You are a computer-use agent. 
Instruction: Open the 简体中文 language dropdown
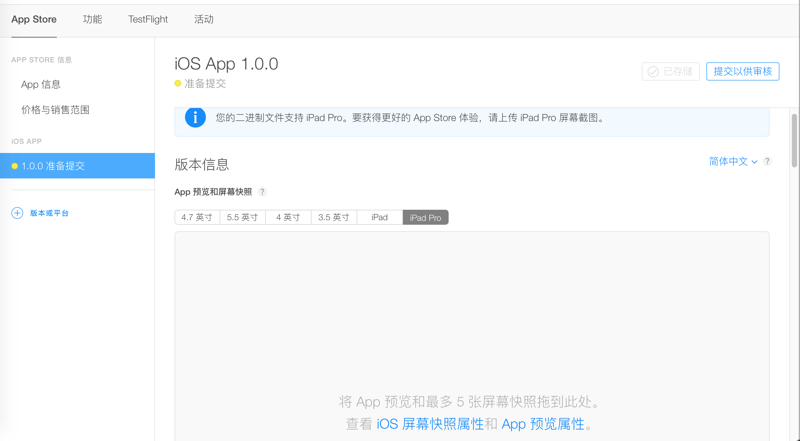point(733,161)
